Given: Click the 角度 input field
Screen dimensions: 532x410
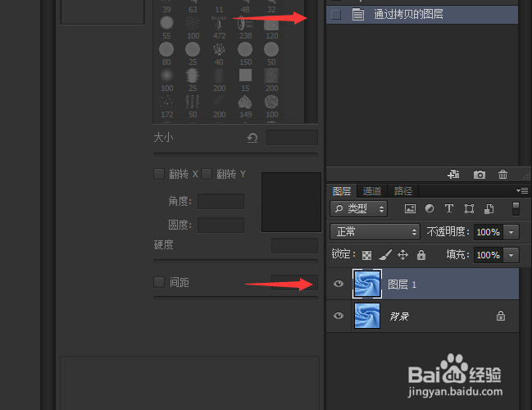Looking at the screenshot, I should (221, 202).
